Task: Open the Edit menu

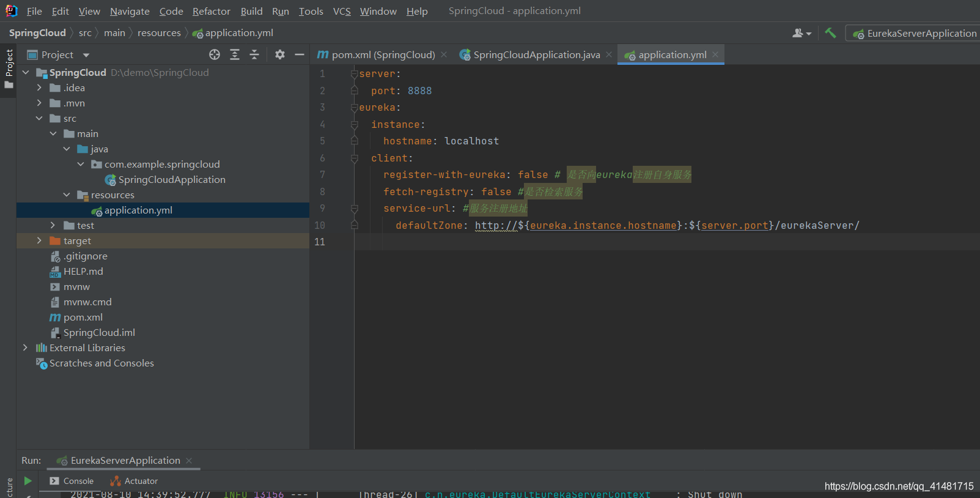Action: (x=60, y=11)
